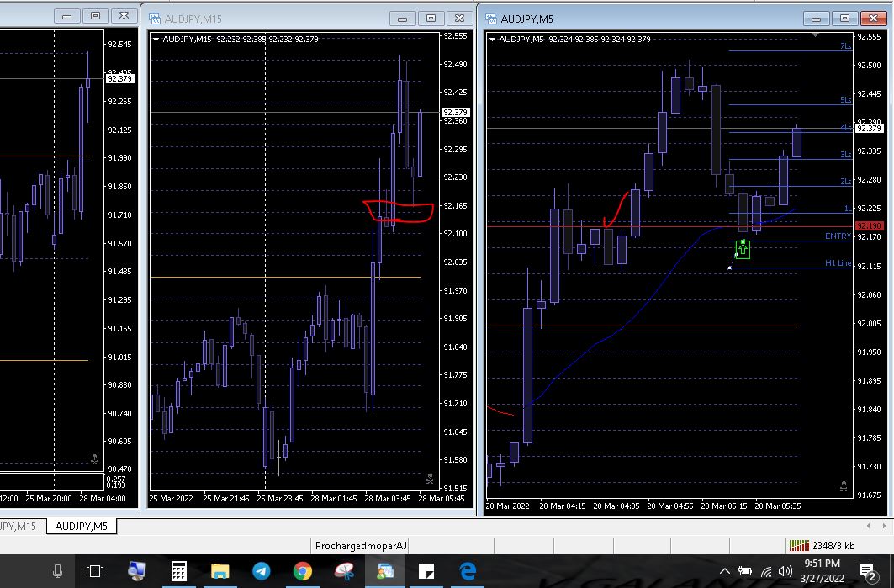Click the 92.379 current price tag in the M15 chart
The image size is (894, 588).
point(456,113)
